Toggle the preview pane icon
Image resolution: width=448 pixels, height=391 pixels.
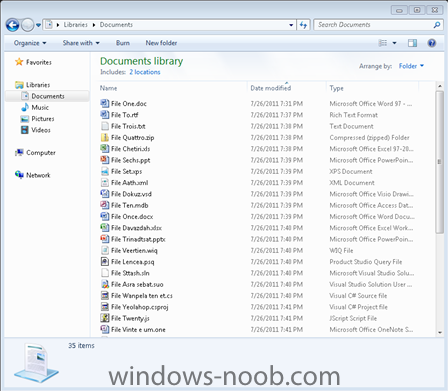[x=412, y=43]
